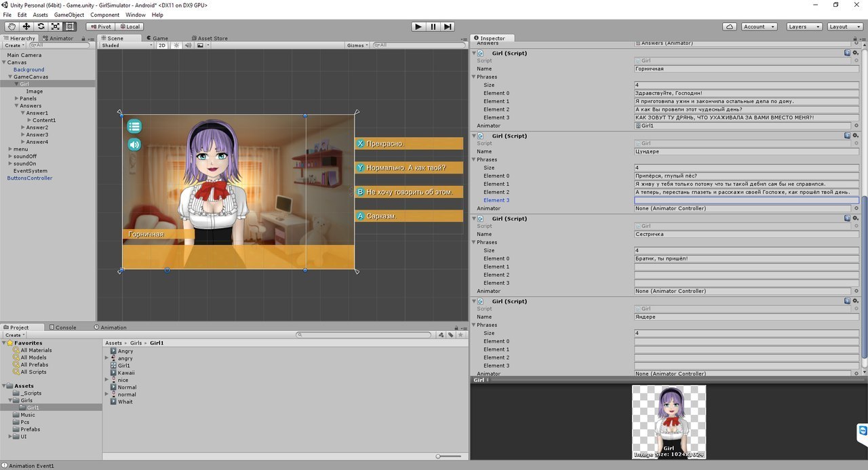Switch to the Asset Store tab
This screenshot has width=868, height=470.
pos(210,38)
